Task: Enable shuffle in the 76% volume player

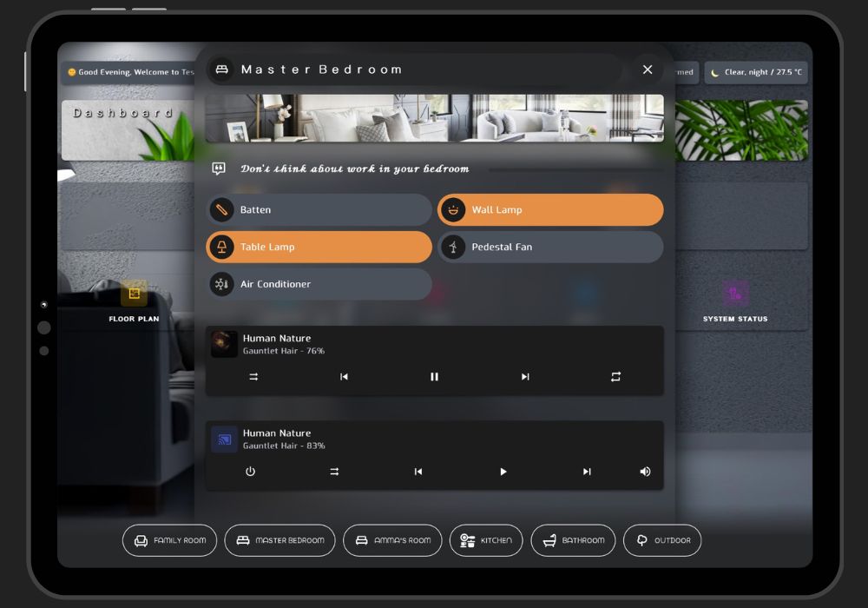Action: (253, 377)
